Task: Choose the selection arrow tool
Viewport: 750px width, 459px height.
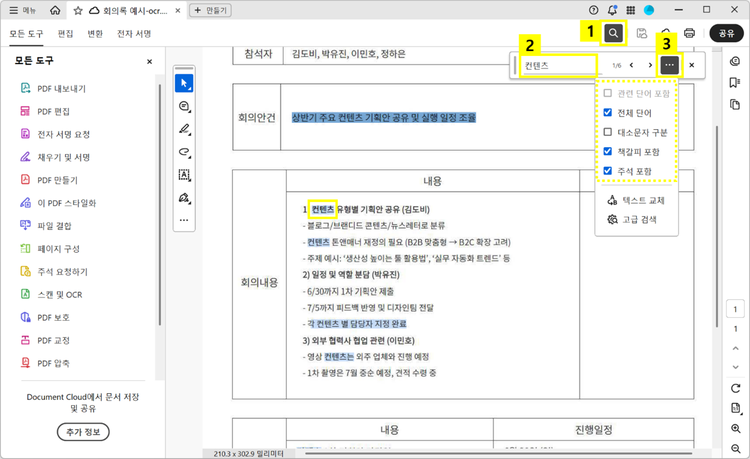Action: (184, 83)
